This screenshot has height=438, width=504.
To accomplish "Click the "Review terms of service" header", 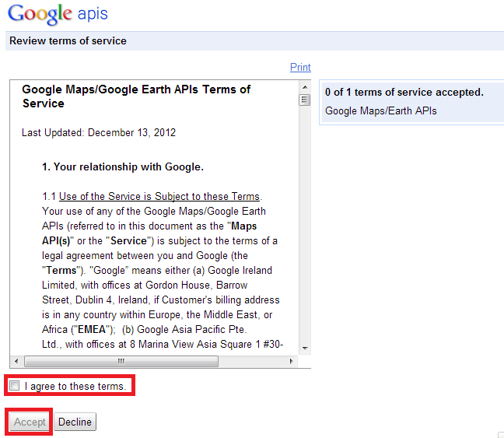I will click(68, 41).
